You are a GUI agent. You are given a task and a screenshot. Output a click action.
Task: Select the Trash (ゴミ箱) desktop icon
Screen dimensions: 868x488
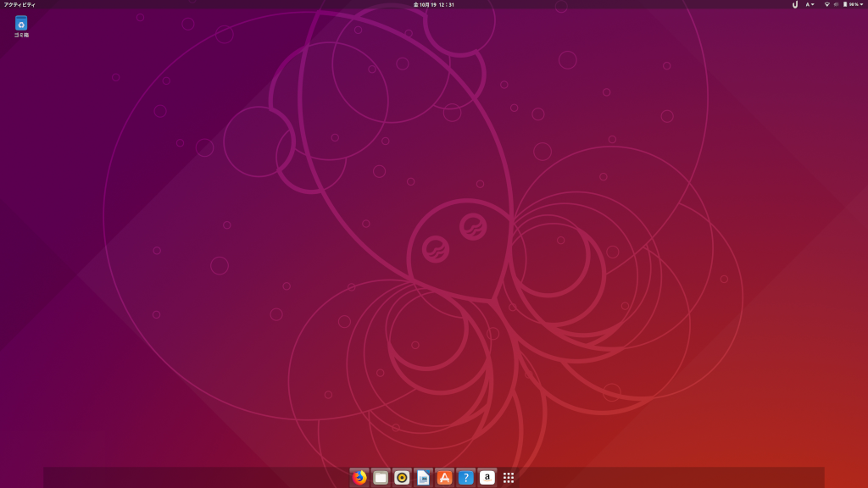coord(21,26)
